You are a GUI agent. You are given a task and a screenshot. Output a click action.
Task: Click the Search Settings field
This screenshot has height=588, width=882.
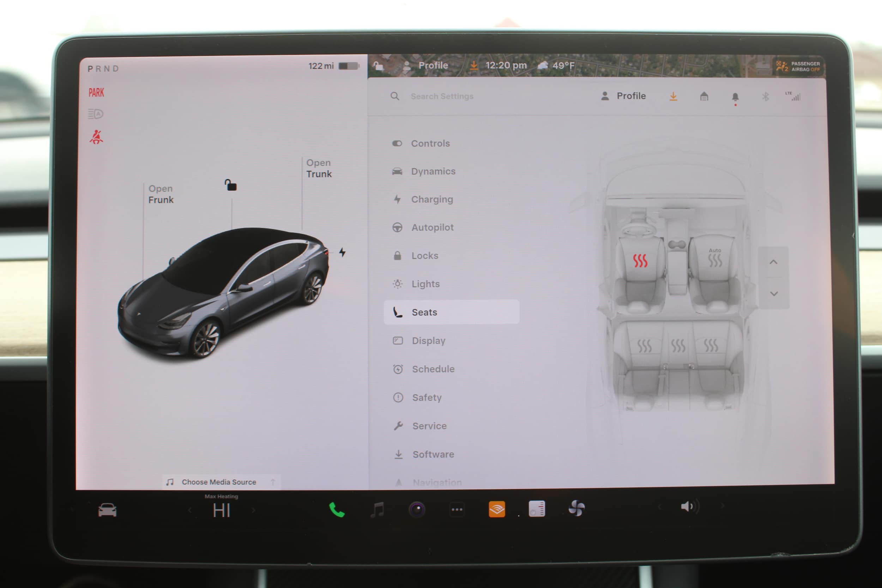tap(442, 96)
